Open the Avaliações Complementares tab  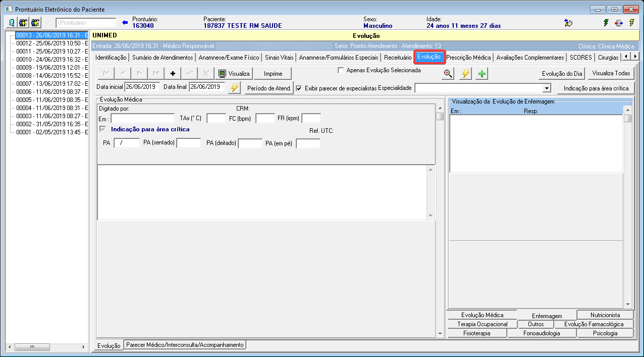[x=530, y=58]
